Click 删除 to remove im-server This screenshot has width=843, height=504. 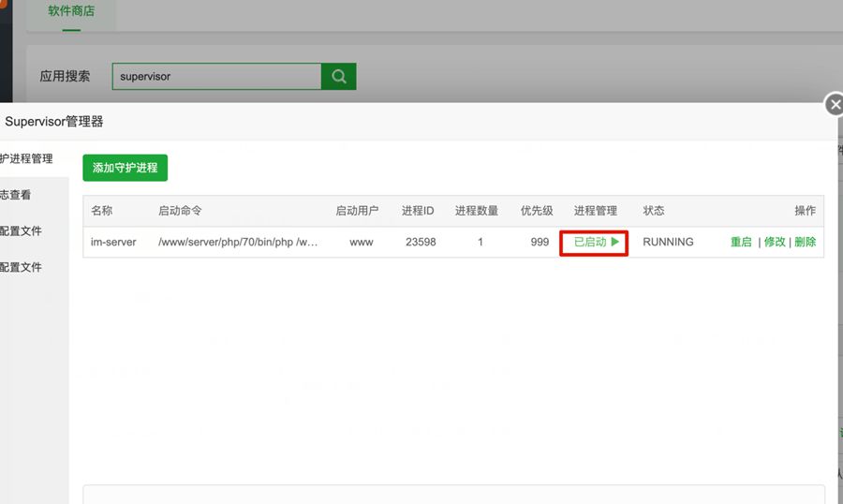[x=805, y=242]
